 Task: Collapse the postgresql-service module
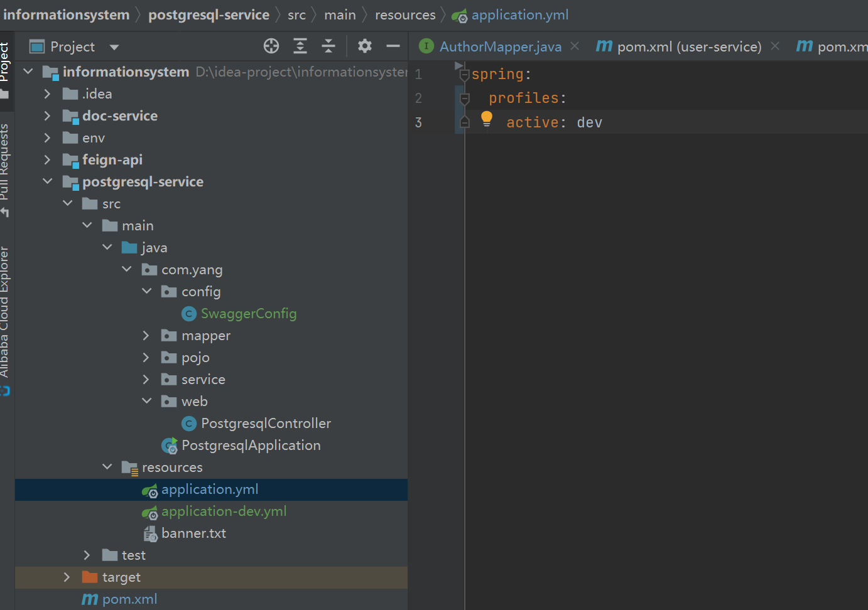[47, 181]
